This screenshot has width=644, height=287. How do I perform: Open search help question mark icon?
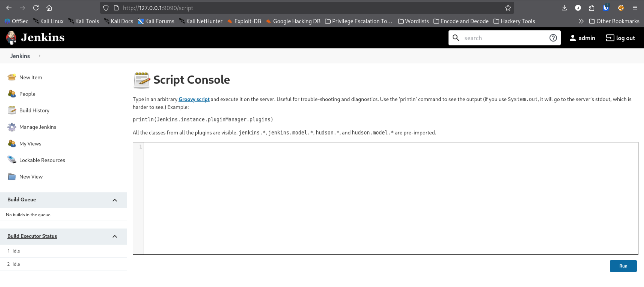(553, 38)
